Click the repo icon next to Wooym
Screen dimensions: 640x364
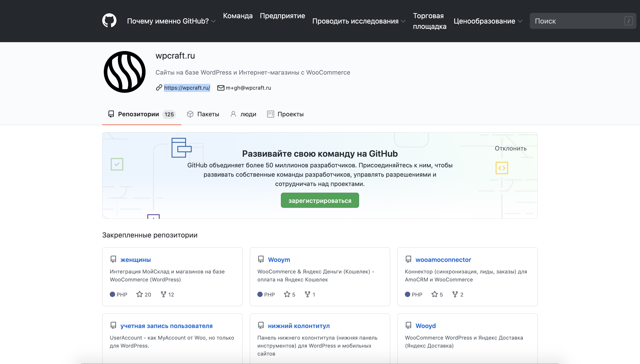[x=261, y=259]
